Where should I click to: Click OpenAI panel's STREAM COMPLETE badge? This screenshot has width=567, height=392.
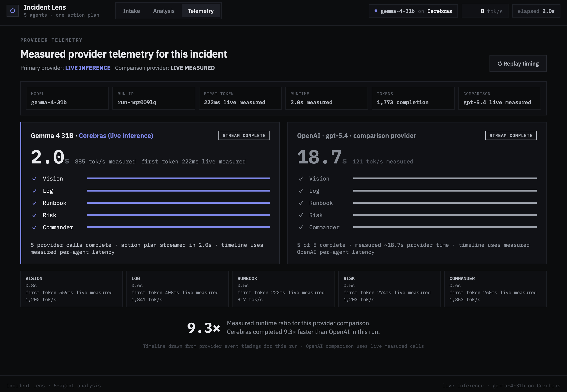tap(511, 136)
